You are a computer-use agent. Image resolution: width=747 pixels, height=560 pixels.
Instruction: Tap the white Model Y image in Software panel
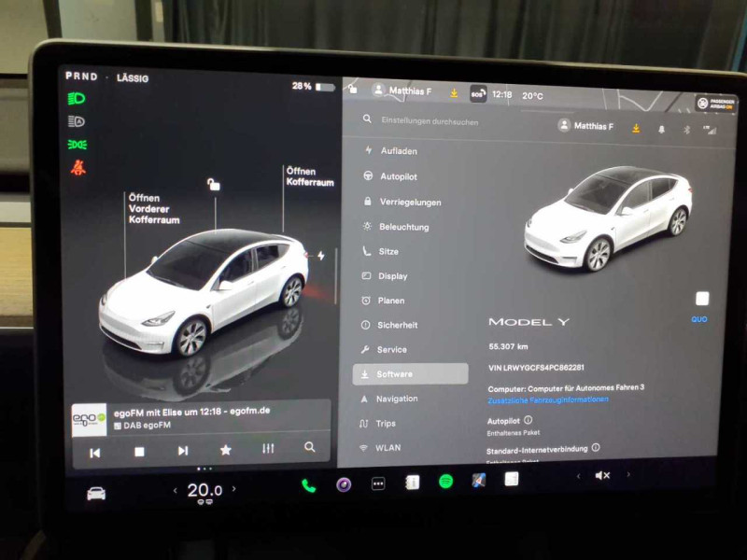tap(608, 219)
